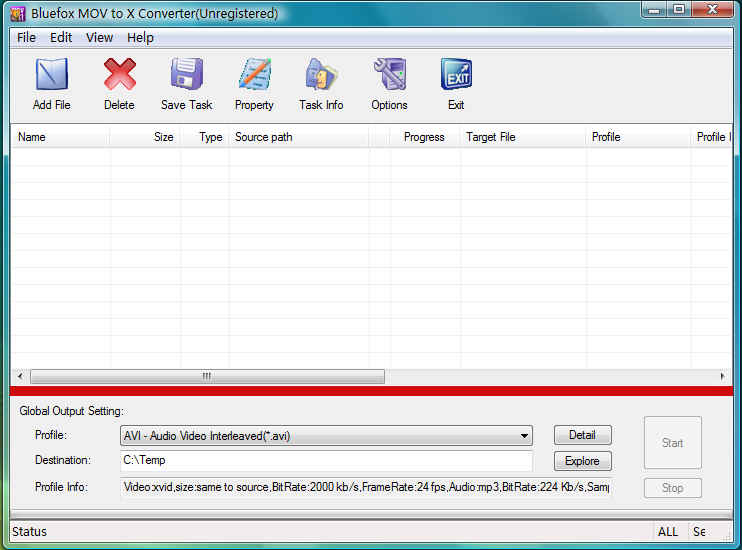This screenshot has width=742, height=550.
Task: Click the scrollbar right arrow
Action: click(722, 376)
